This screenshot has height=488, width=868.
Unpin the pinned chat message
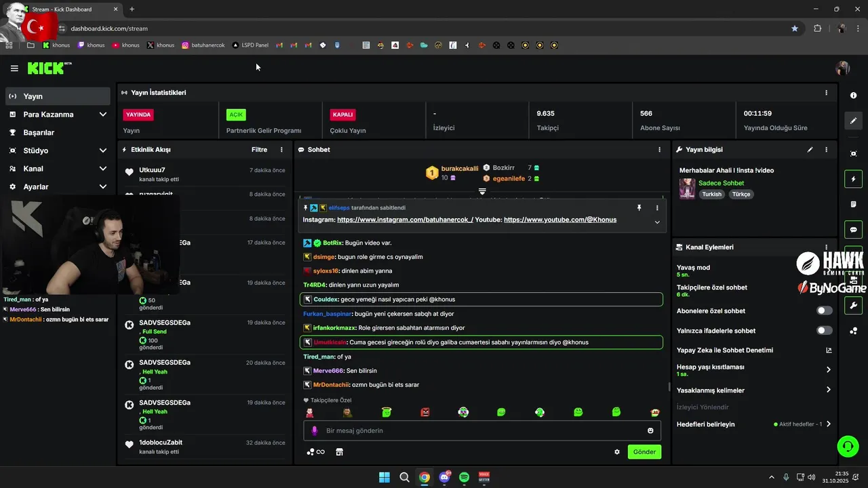click(639, 208)
